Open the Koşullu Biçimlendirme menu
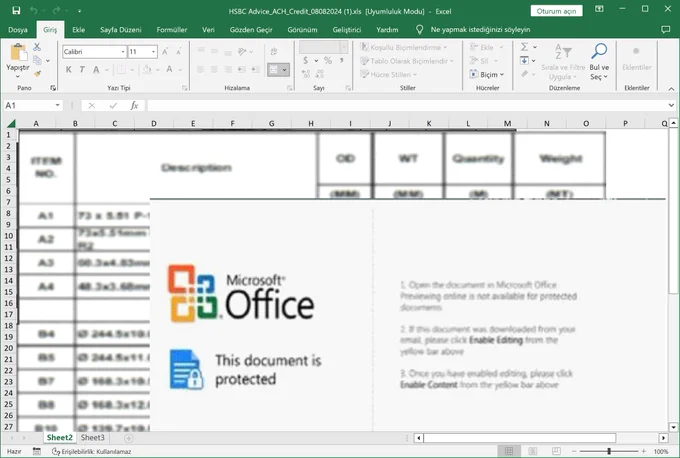 404,47
